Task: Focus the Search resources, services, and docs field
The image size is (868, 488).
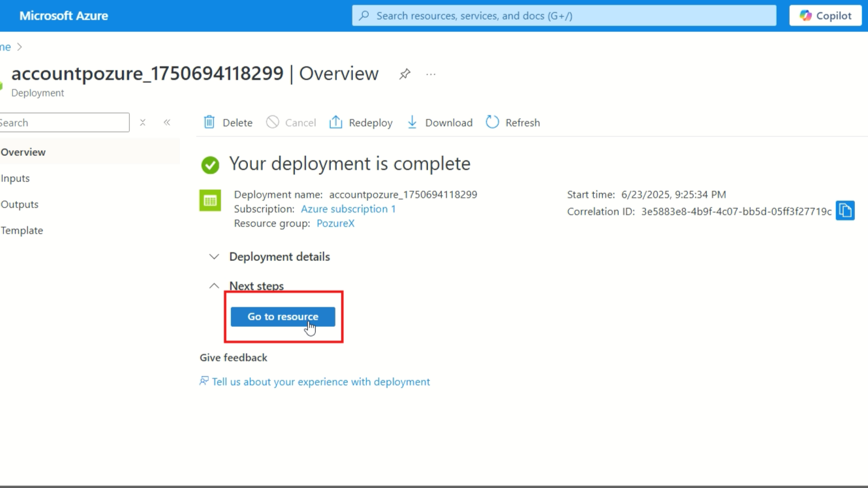Action: (x=564, y=16)
